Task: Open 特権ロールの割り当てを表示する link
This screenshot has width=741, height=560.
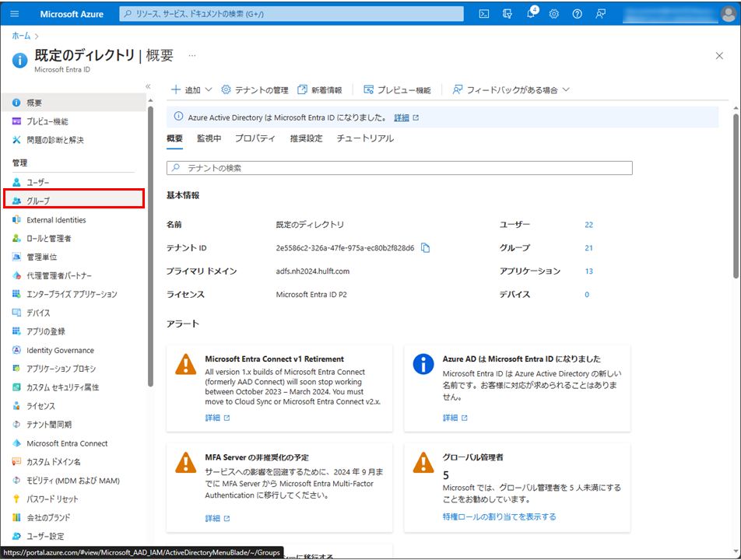Action: [x=499, y=516]
